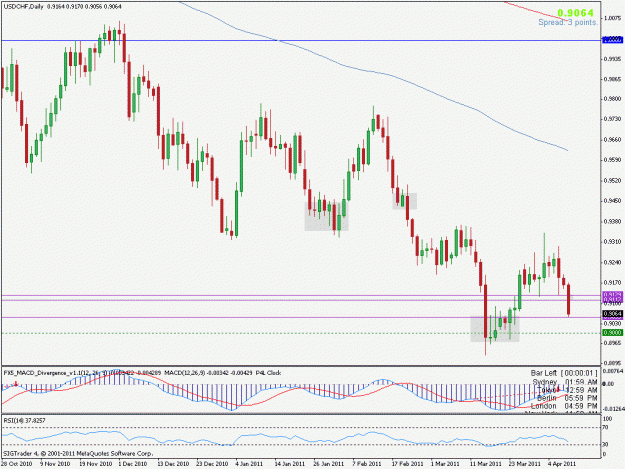Click the Berlin 05:59 PM clock row

pos(567,398)
